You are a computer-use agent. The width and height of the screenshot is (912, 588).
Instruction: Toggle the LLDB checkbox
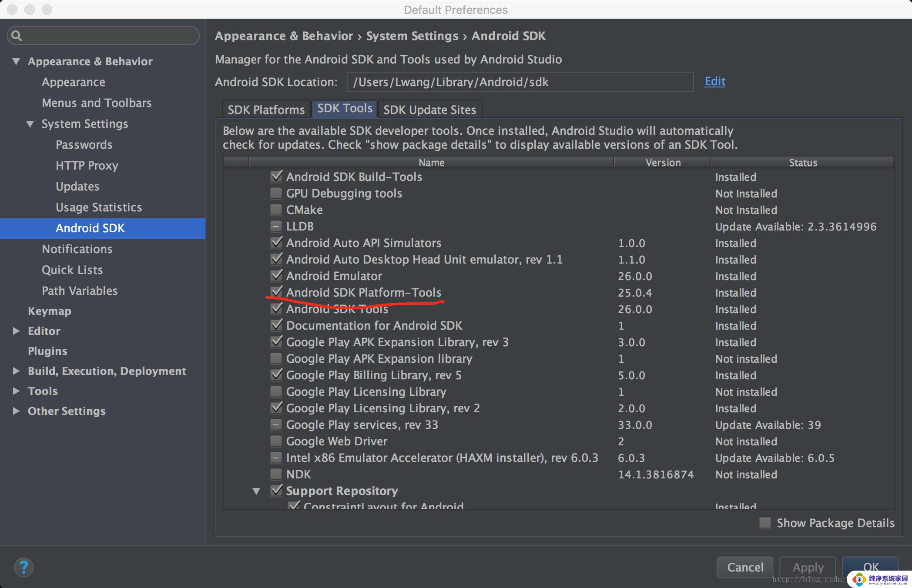[x=276, y=226]
